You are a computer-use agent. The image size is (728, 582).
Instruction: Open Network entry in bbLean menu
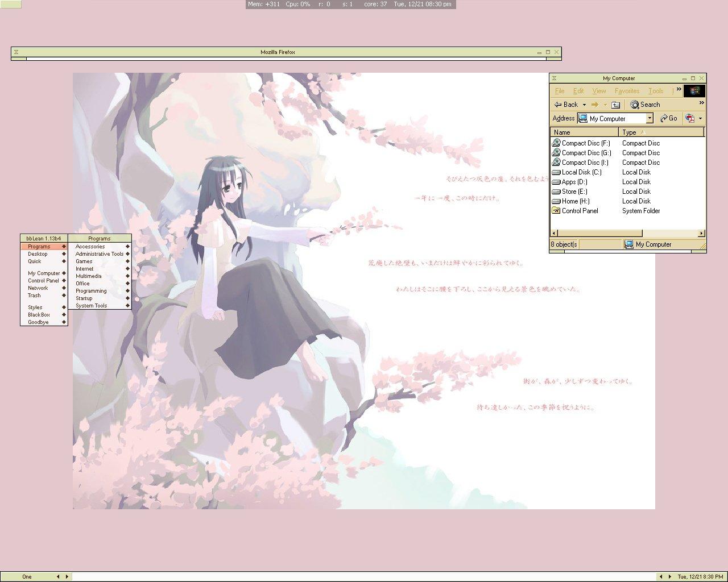[x=44, y=288]
